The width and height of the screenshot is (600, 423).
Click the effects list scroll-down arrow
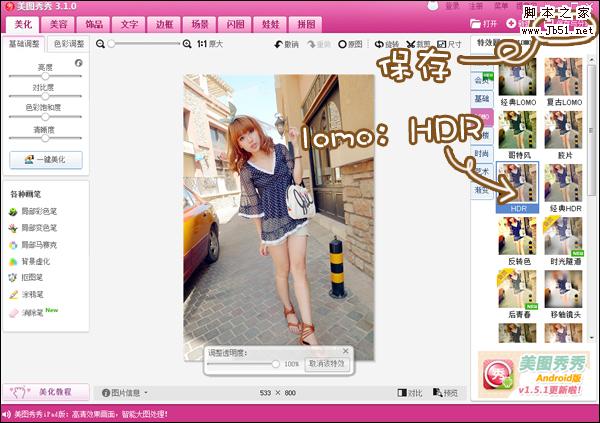click(x=591, y=338)
